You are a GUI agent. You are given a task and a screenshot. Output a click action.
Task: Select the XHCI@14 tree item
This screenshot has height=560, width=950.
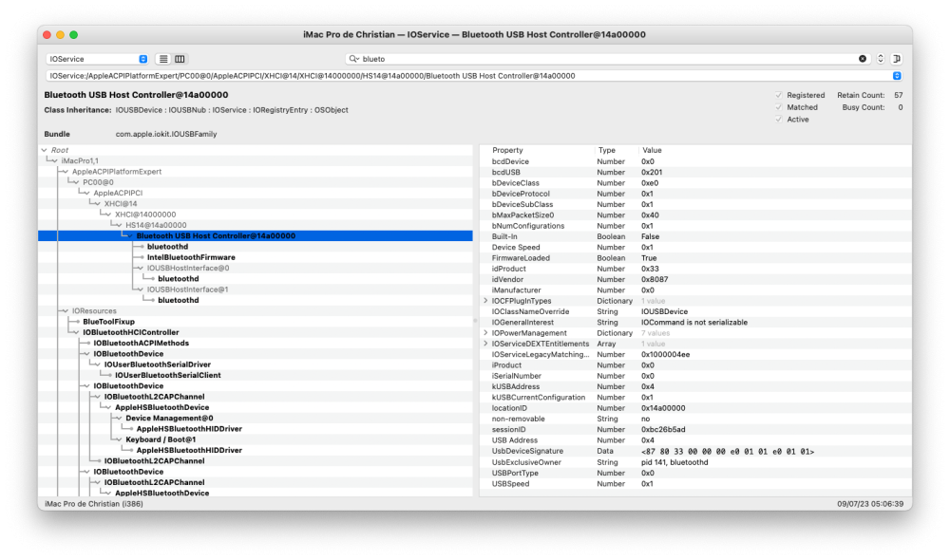click(x=121, y=204)
